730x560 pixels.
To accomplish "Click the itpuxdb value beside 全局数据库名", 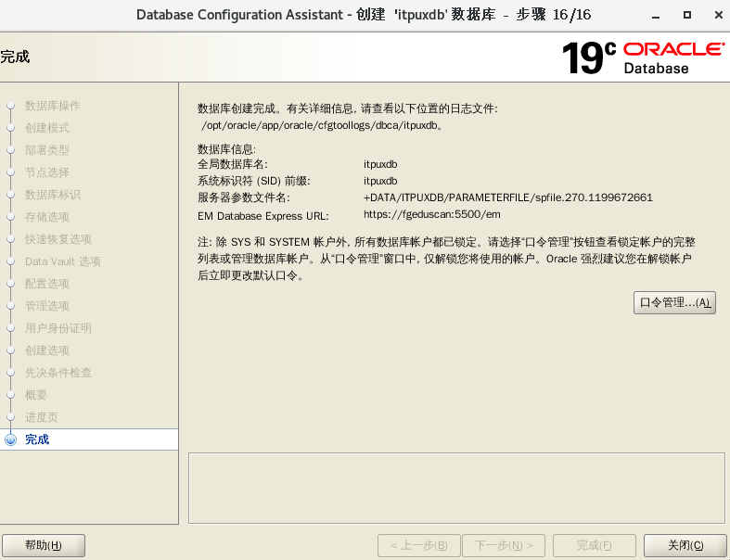I will click(x=380, y=164).
